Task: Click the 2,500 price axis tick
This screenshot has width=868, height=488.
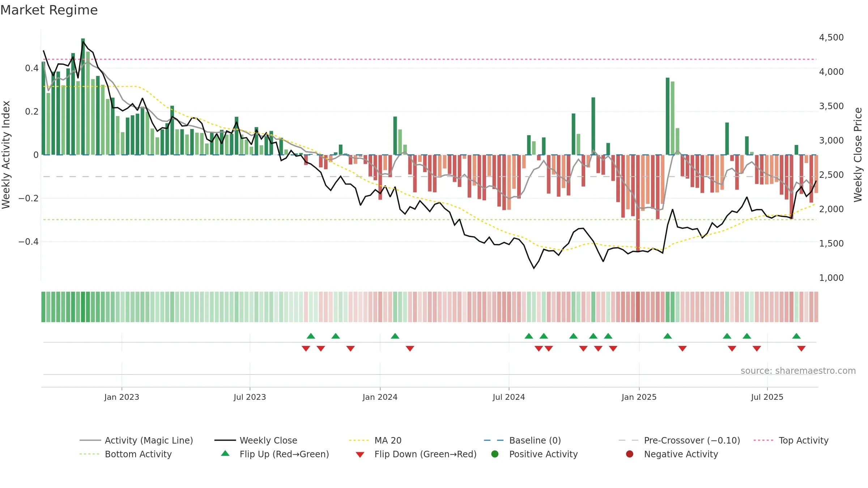Action: tap(831, 175)
